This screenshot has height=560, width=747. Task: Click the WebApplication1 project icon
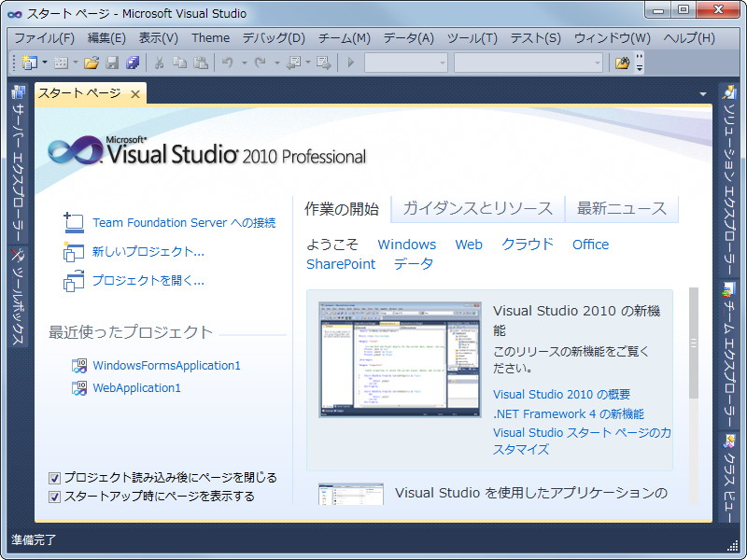[79, 387]
